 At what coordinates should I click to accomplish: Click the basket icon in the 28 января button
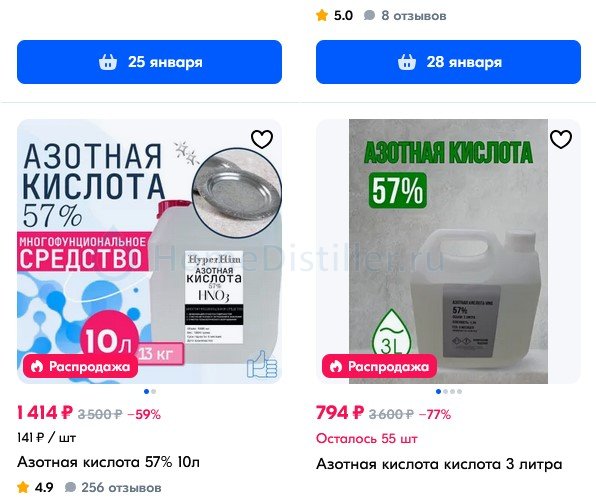(x=407, y=62)
